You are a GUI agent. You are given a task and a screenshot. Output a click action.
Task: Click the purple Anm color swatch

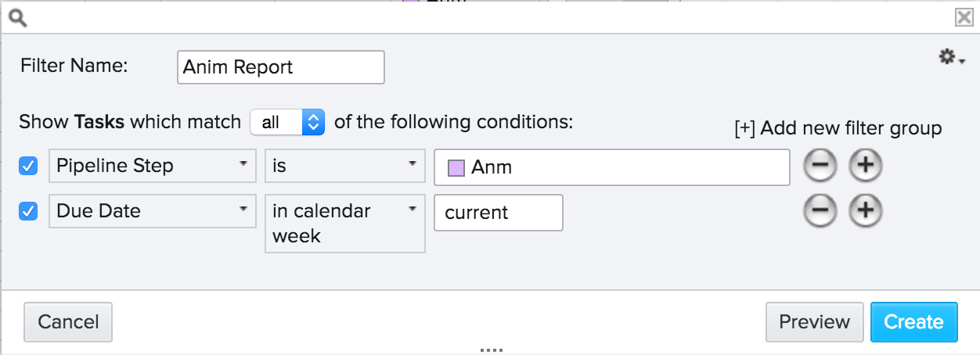[456, 167]
